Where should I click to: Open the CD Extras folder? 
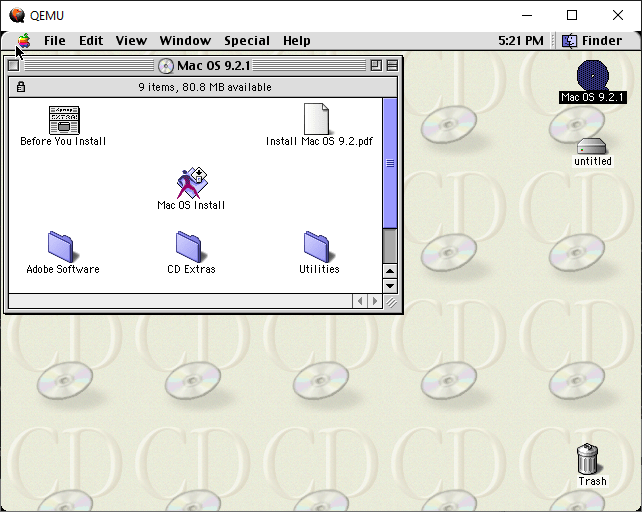coord(190,247)
